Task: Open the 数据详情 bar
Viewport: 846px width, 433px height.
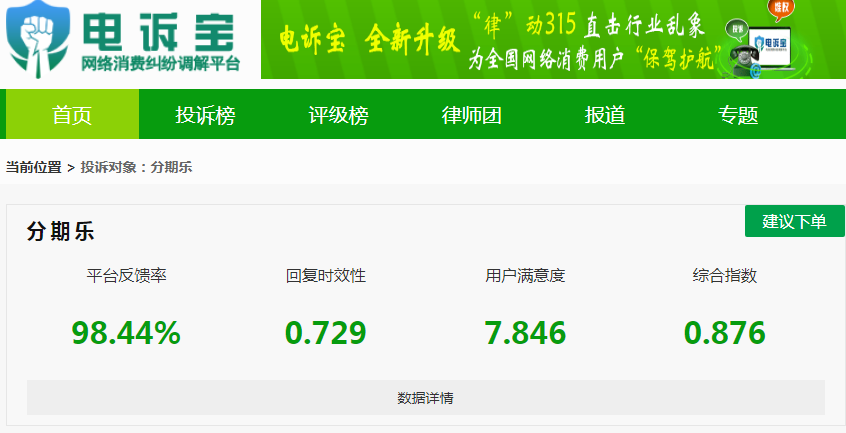Action: click(x=426, y=397)
